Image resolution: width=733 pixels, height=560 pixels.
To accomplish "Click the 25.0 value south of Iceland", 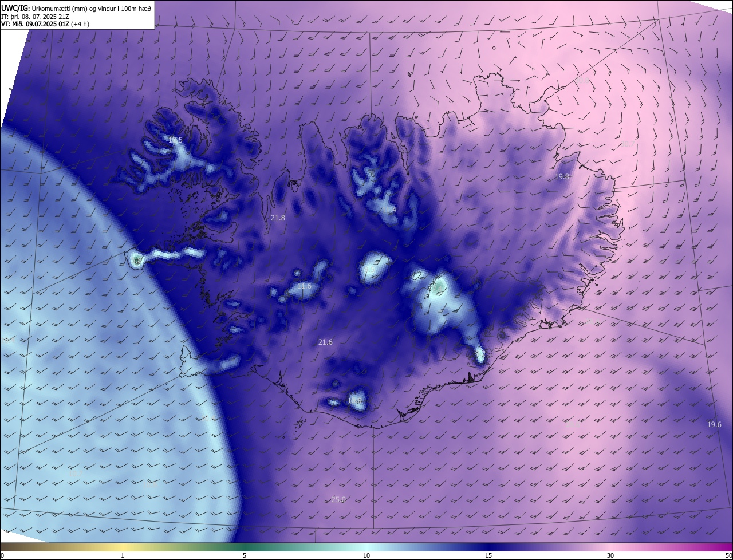I will click(x=338, y=499).
